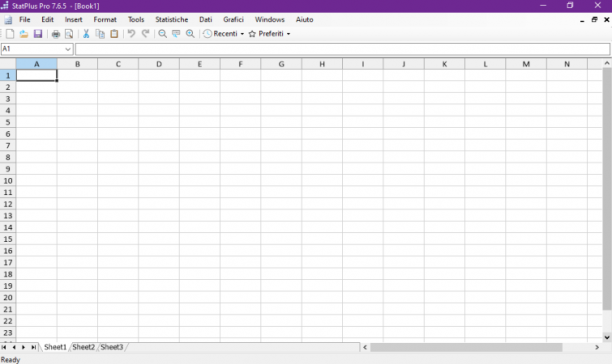Viewport: 612px width, 364px height.
Task: Switch to the Sheet1 tab
Action: pos(55,347)
